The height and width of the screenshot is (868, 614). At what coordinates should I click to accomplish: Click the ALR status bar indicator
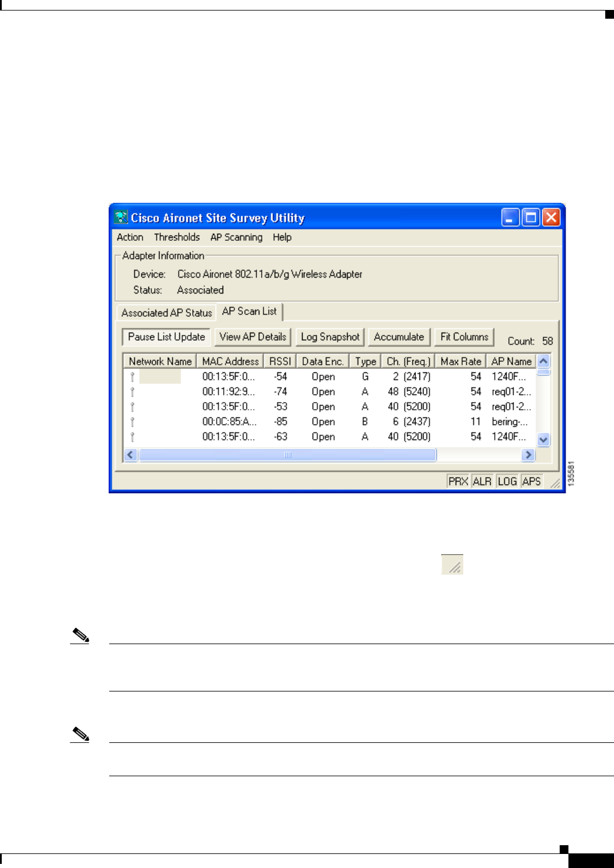click(482, 482)
